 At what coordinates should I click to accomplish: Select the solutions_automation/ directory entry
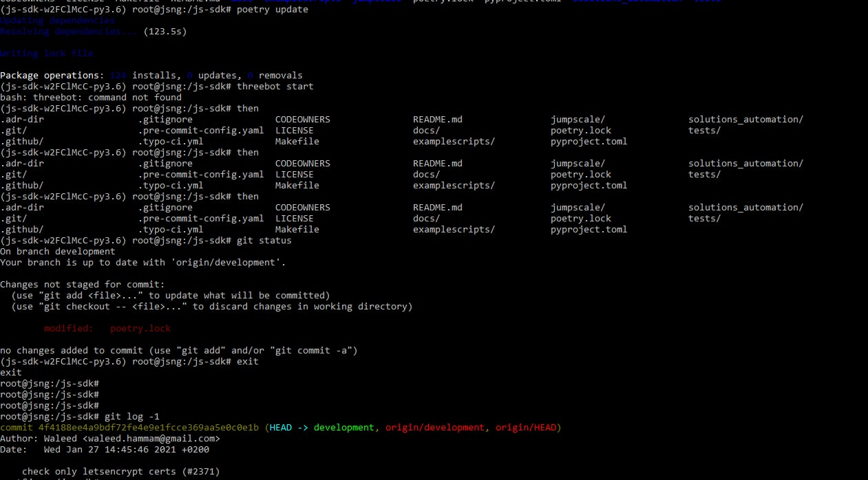pos(745,119)
